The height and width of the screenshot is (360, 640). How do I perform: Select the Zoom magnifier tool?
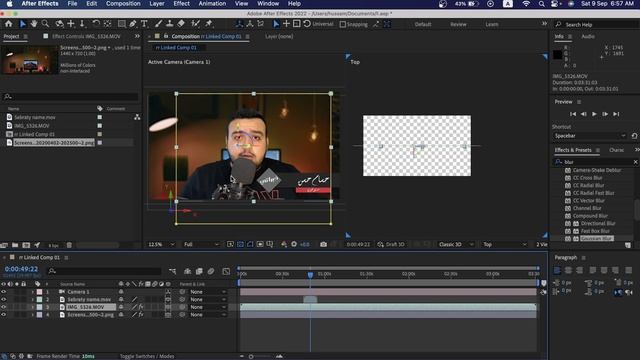45,24
